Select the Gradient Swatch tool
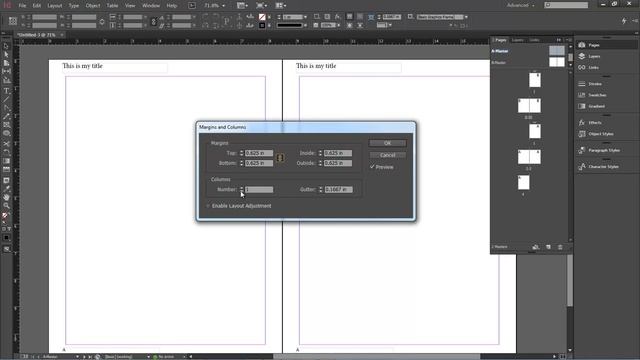The height and width of the screenshot is (360, 640). pos(6,161)
